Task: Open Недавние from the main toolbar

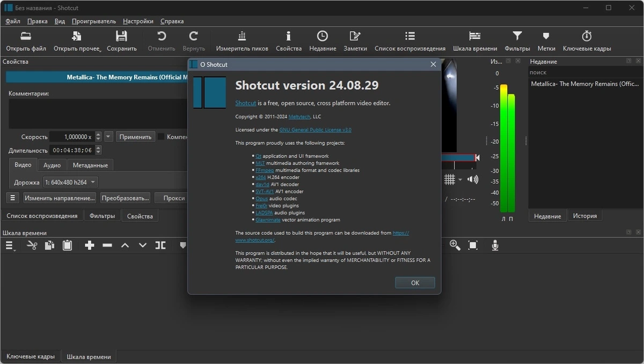Action: (x=322, y=36)
